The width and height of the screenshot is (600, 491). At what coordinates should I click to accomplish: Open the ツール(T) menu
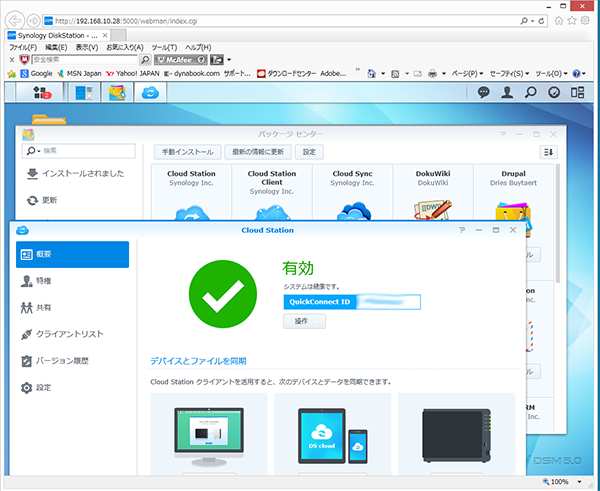164,47
